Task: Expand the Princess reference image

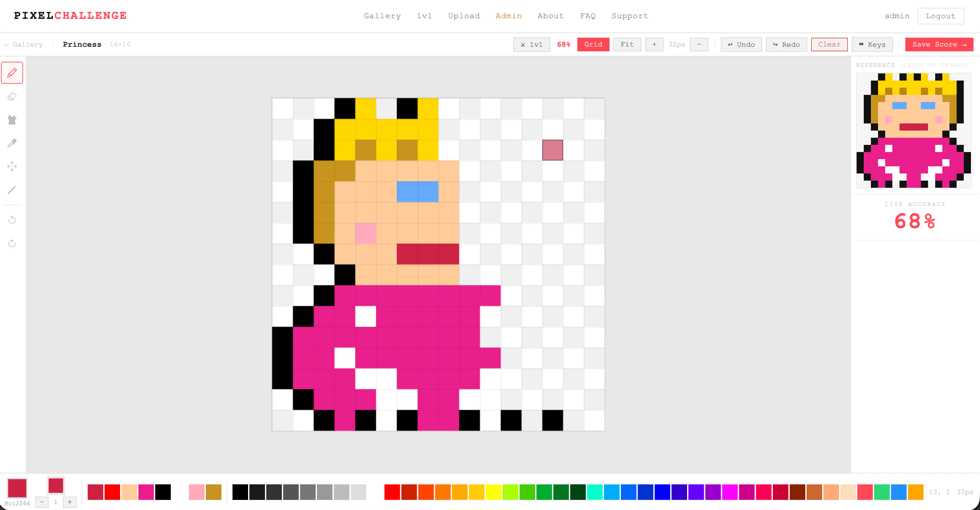Action: 913,131
